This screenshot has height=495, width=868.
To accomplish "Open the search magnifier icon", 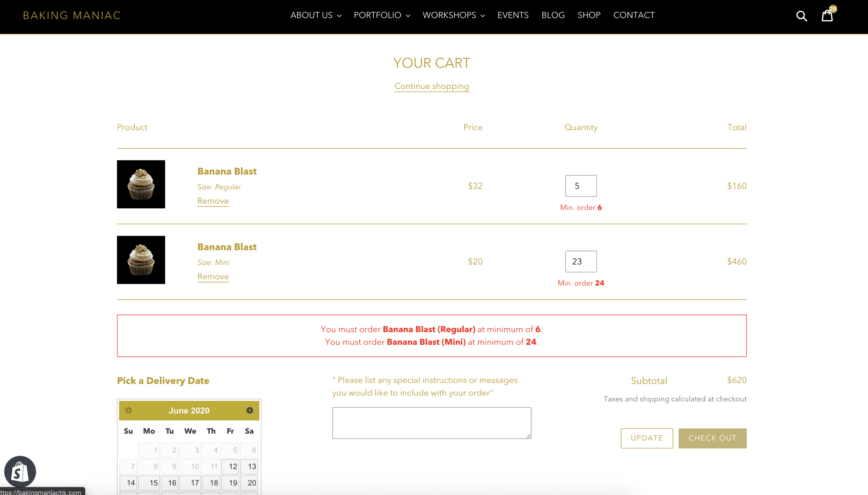I will 802,16.
